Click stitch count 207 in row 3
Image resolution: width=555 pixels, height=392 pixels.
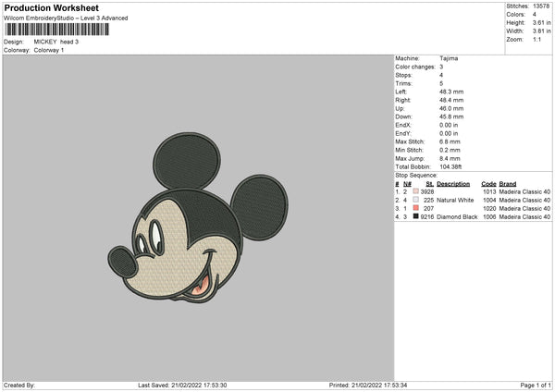428,208
